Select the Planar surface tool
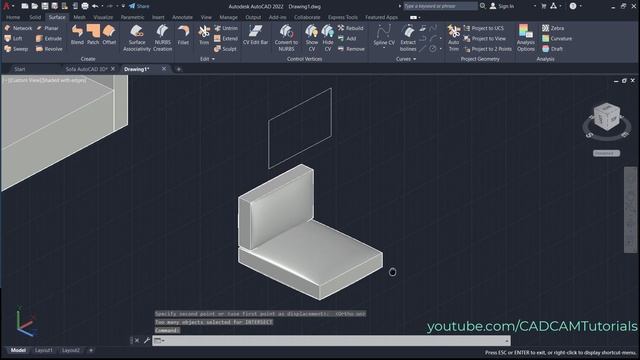The image size is (640, 360). point(47,28)
